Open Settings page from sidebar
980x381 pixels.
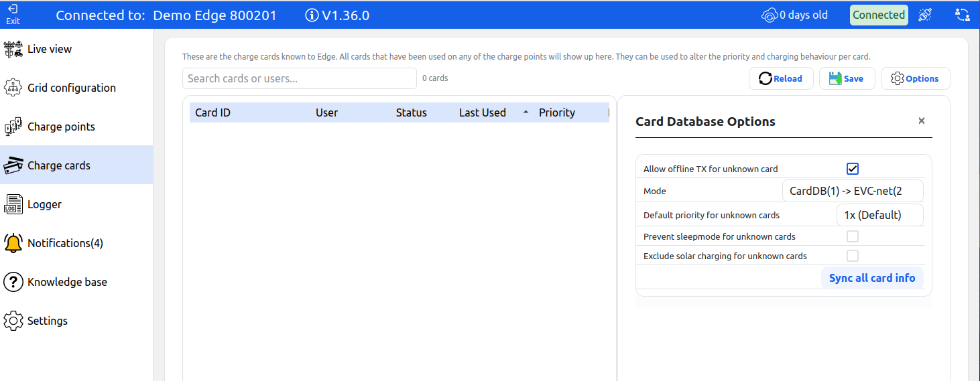76,321
